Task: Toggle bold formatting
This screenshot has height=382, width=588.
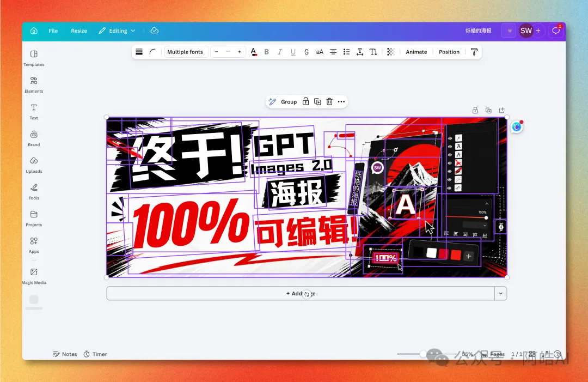Action: [x=267, y=52]
